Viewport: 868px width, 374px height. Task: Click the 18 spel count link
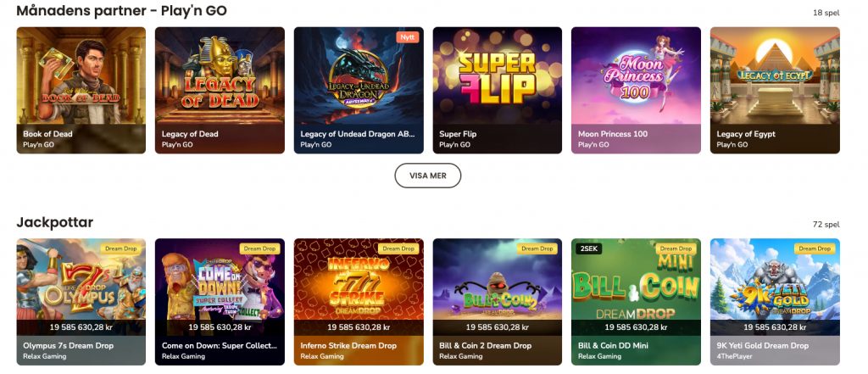[x=826, y=13]
